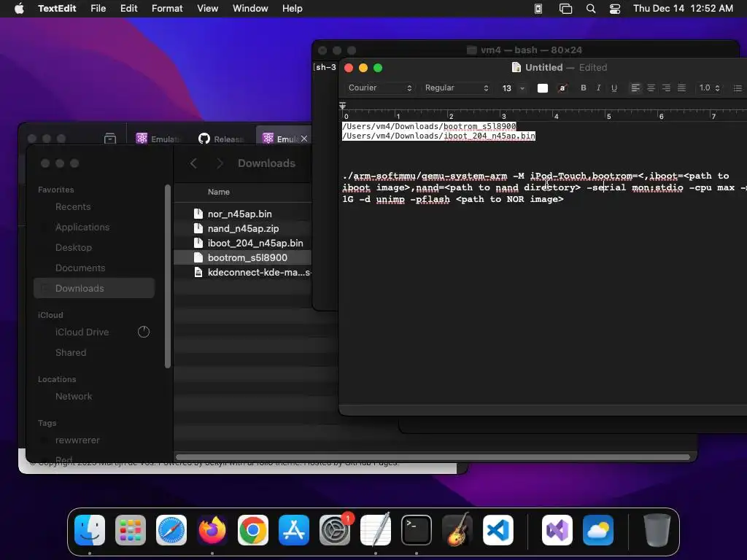Click the first-line indent marker on ruler

343,105
